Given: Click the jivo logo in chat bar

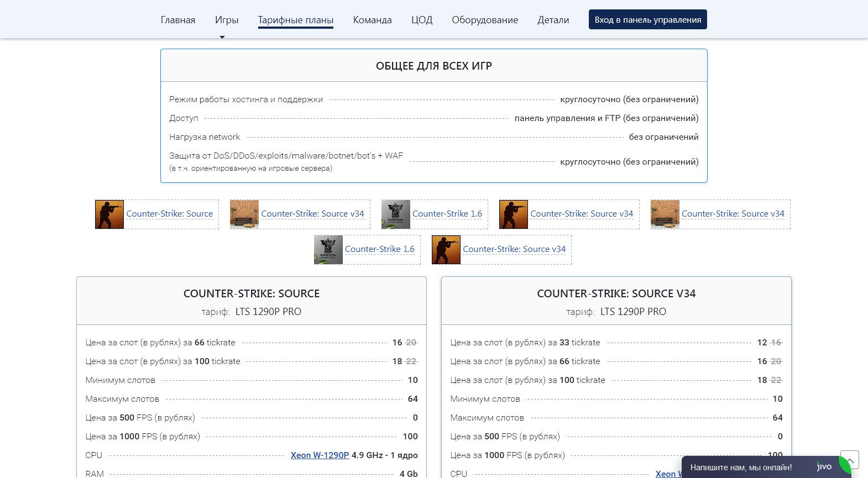Looking at the screenshot, I should tap(824, 467).
